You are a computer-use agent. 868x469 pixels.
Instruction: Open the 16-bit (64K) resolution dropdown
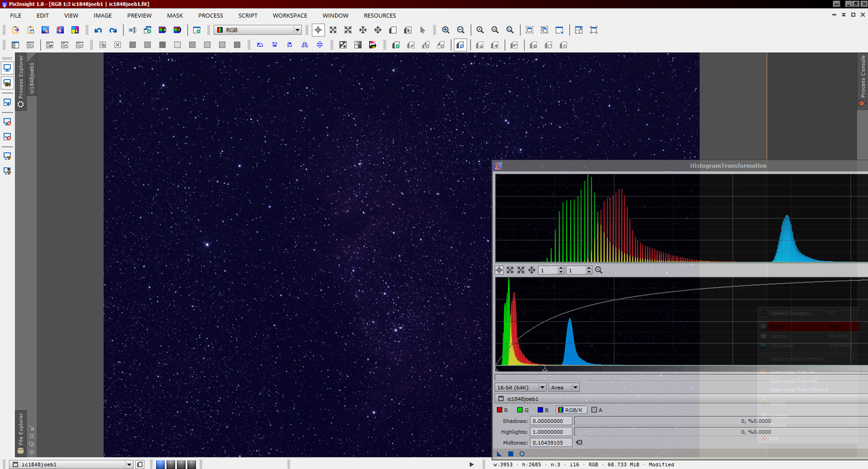[x=521, y=388]
